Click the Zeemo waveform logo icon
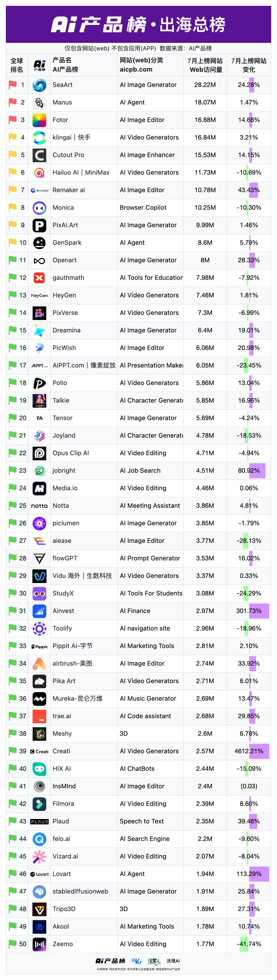277x980 pixels. click(39, 944)
